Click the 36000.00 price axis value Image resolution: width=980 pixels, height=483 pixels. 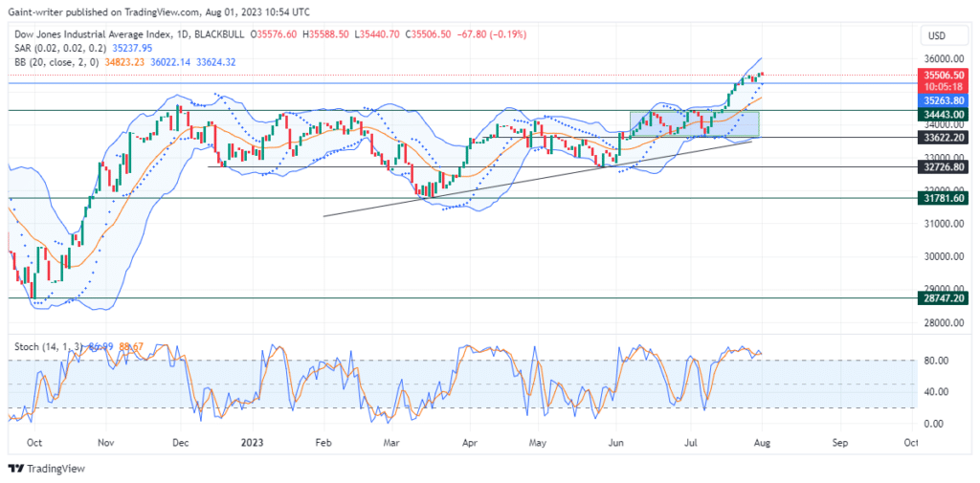(942, 59)
